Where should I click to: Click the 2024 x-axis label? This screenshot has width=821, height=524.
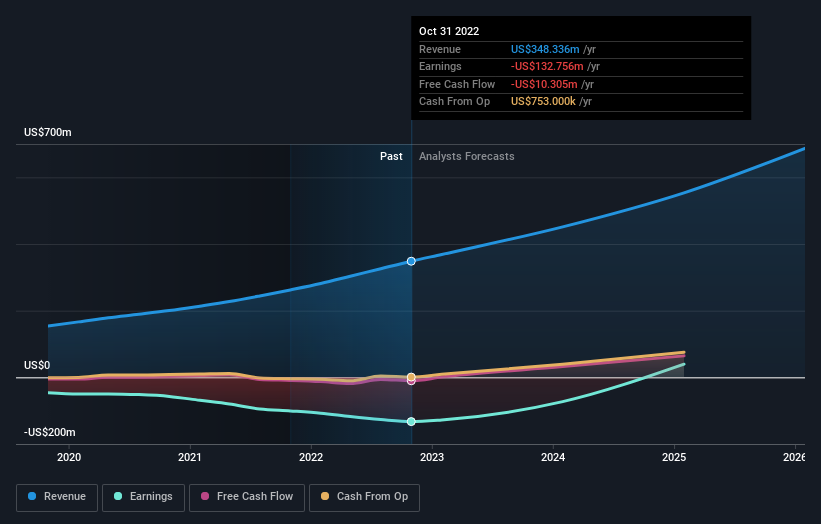pyautogui.click(x=553, y=457)
